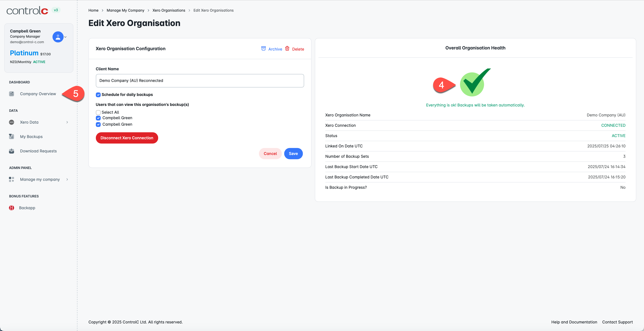Click the Delete trash icon
The width and height of the screenshot is (644, 331).
[287, 49]
